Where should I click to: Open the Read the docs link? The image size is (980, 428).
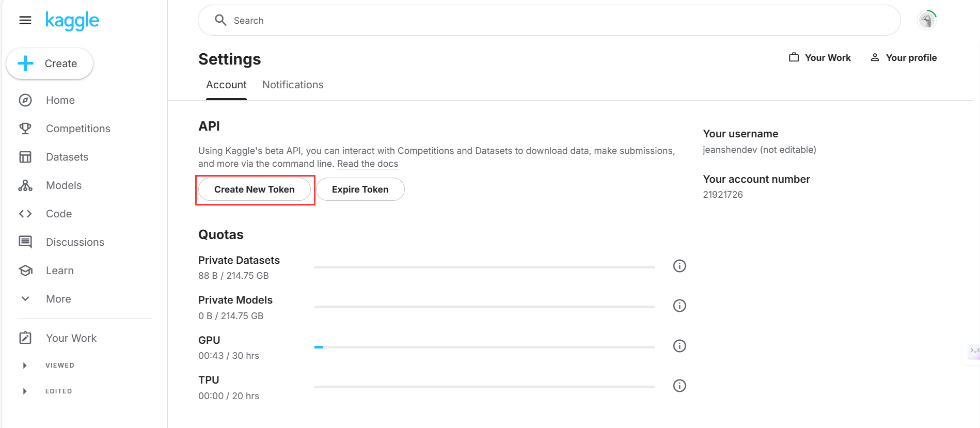click(368, 164)
